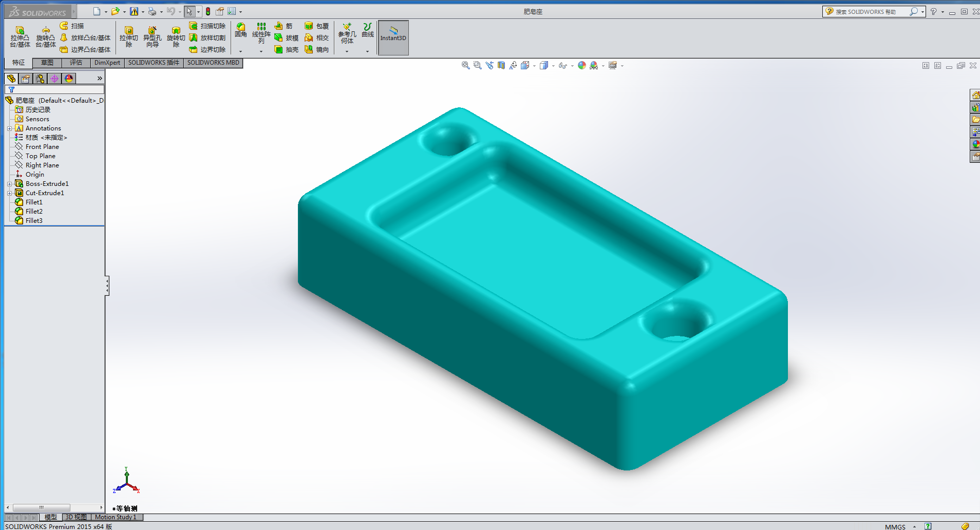Click the MMGS unit system status
The image size is (980, 530).
[895, 526]
